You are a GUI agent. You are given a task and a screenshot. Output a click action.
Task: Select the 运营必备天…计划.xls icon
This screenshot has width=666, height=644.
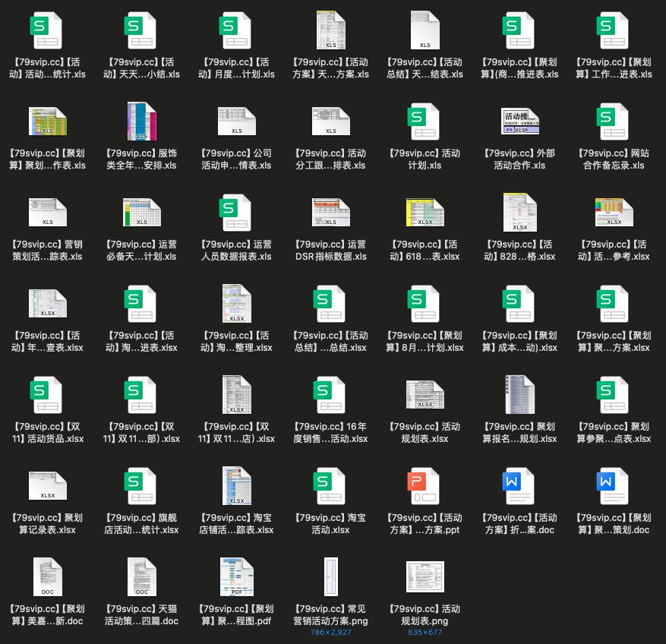141,213
